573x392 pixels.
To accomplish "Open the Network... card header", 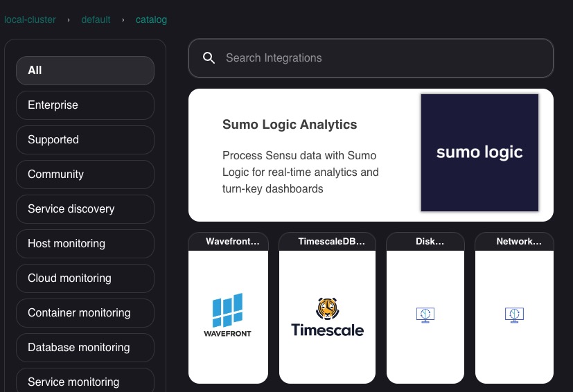I will (514, 242).
